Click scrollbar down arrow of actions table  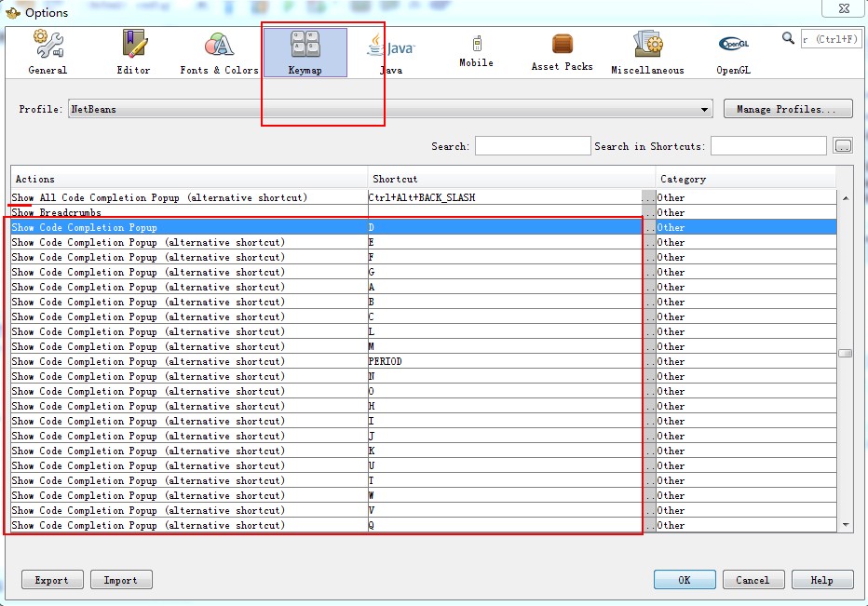846,525
